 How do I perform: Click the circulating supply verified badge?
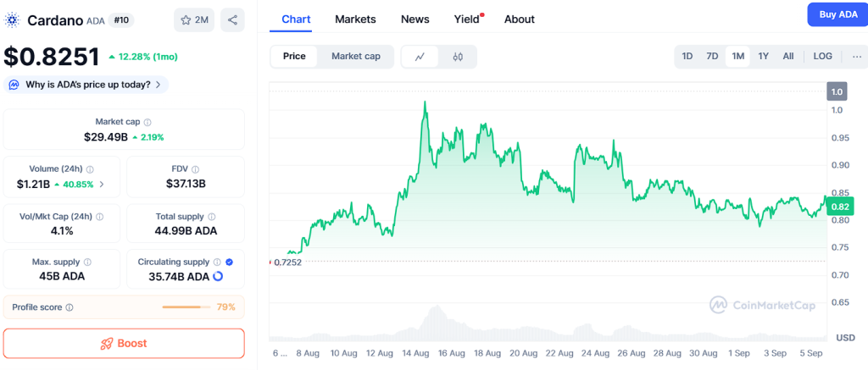coord(229,262)
